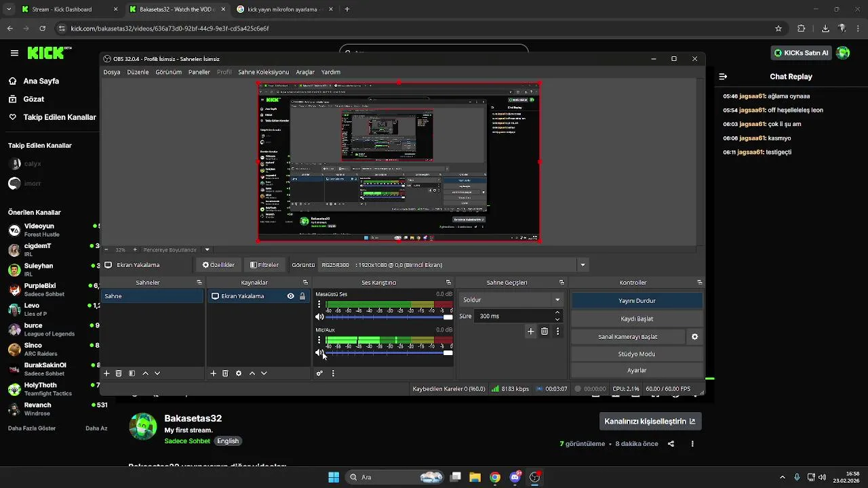Move source up in Kaynaklar panel
868x488 pixels.
tap(252, 373)
